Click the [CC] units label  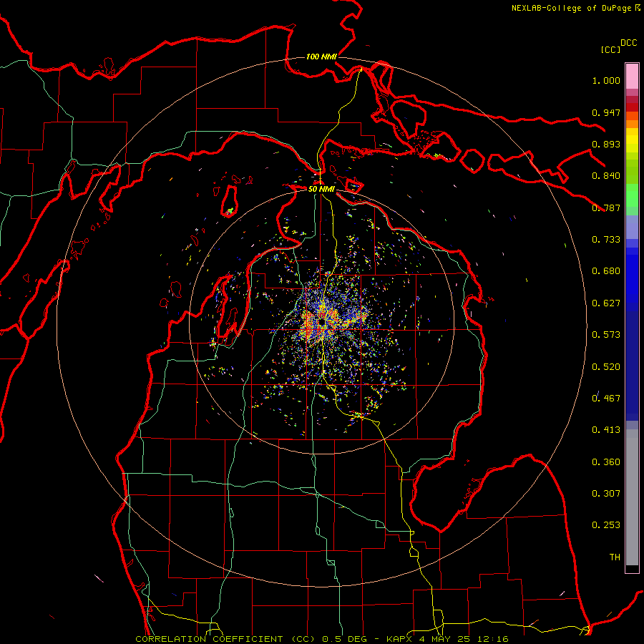point(610,49)
